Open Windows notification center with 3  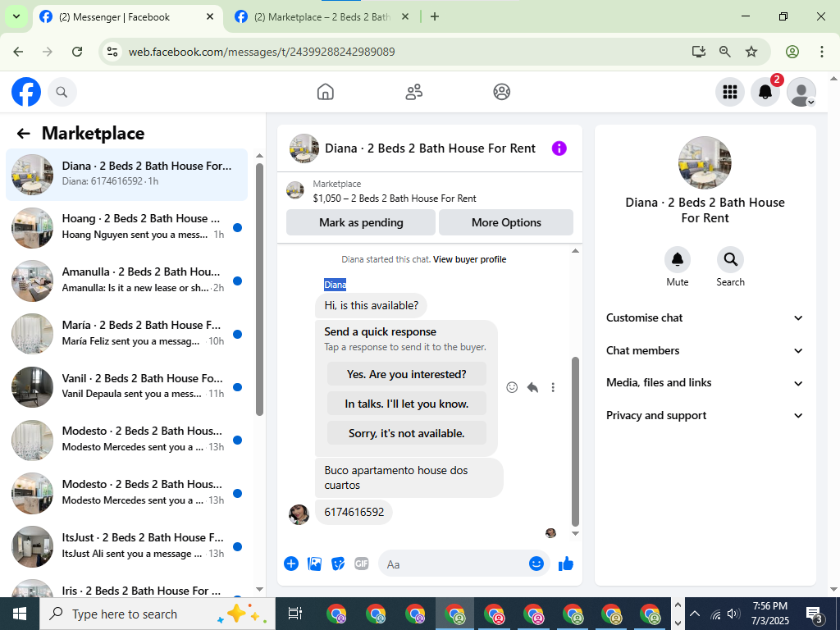click(x=815, y=615)
